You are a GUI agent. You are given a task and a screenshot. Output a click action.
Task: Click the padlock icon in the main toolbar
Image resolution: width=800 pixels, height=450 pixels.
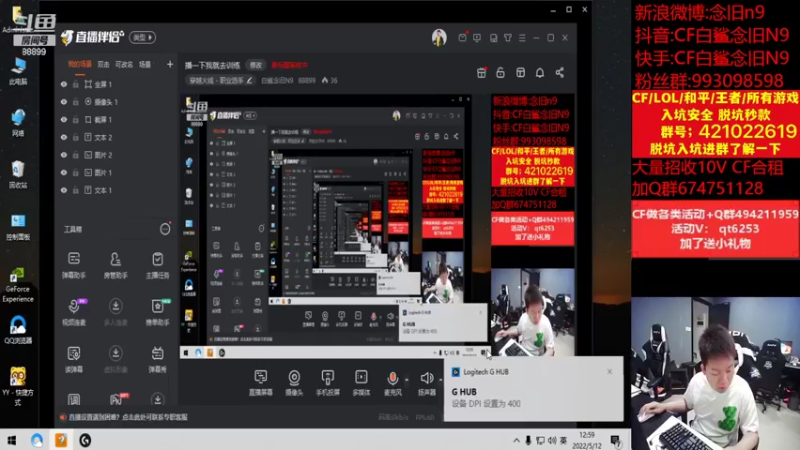point(501,73)
